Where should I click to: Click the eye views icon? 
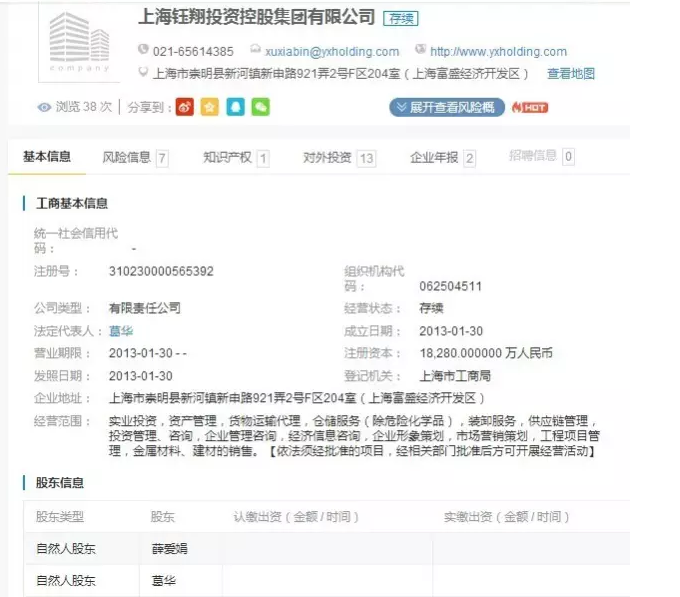(x=44, y=107)
